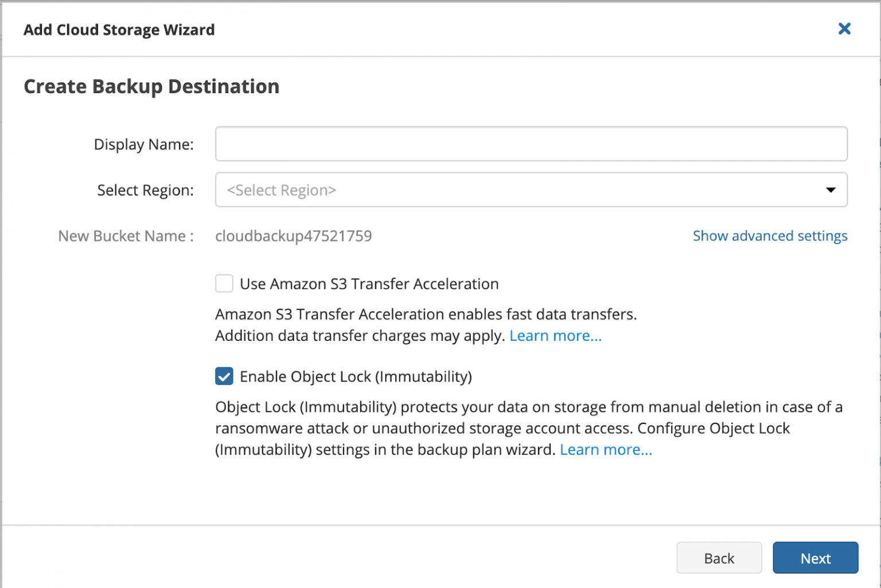Click the Create Backup Destination heading

point(151,86)
